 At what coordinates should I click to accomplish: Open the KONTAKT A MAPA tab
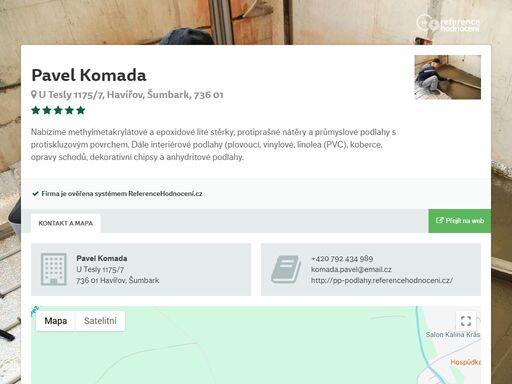(x=66, y=223)
